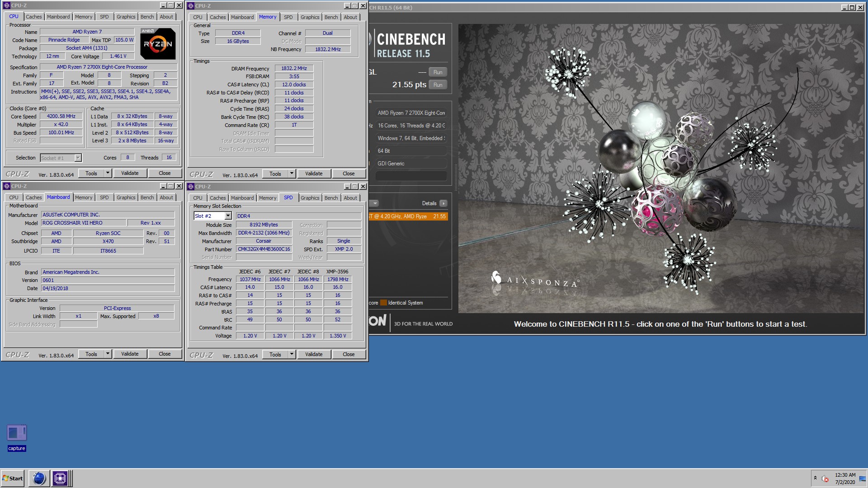868x488 pixels.
Task: Open the Cinebench taskbar icon with blue sphere
Action: pos(39,478)
